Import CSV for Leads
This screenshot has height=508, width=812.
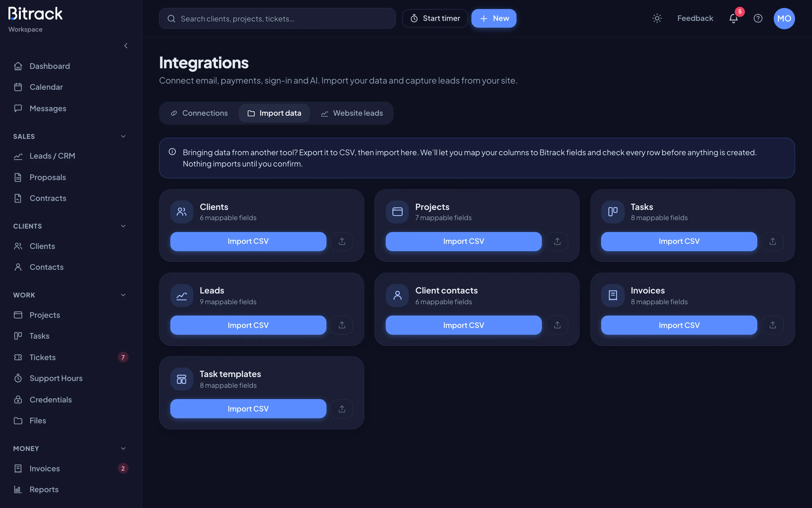click(x=248, y=325)
